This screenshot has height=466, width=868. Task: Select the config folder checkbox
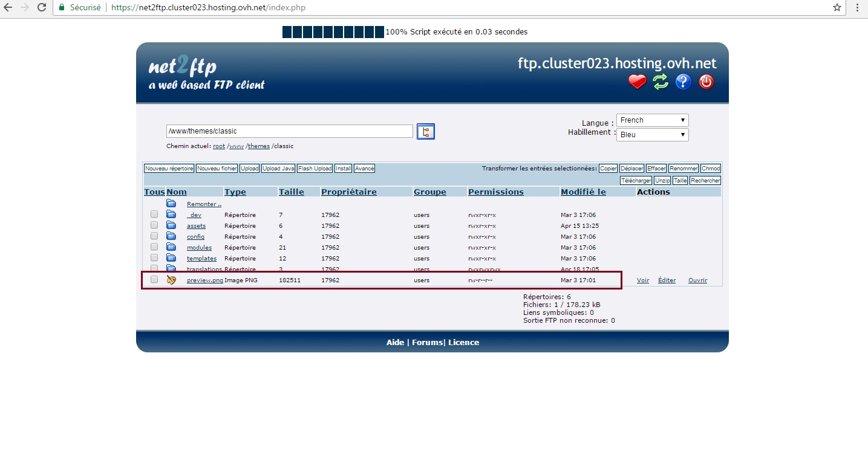(154, 236)
